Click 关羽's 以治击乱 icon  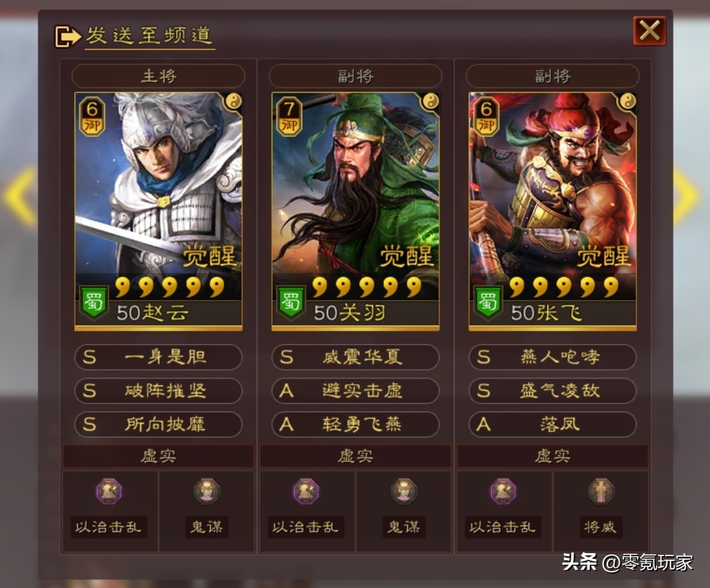(306, 491)
